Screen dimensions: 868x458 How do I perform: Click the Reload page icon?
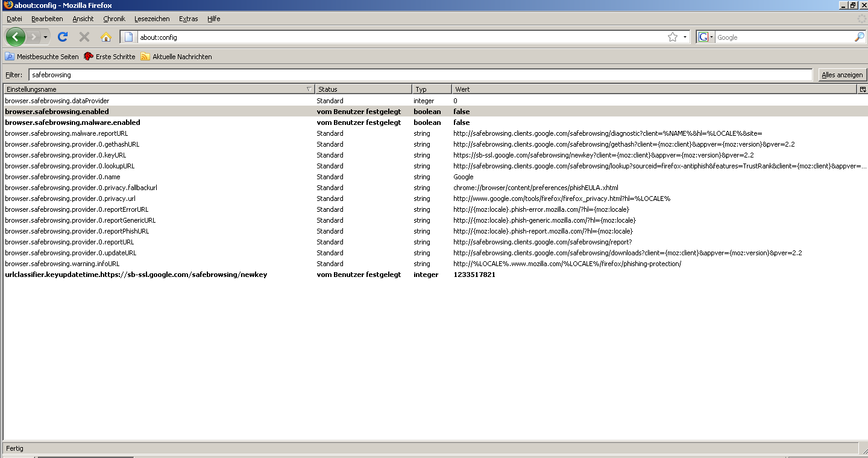tap(62, 37)
